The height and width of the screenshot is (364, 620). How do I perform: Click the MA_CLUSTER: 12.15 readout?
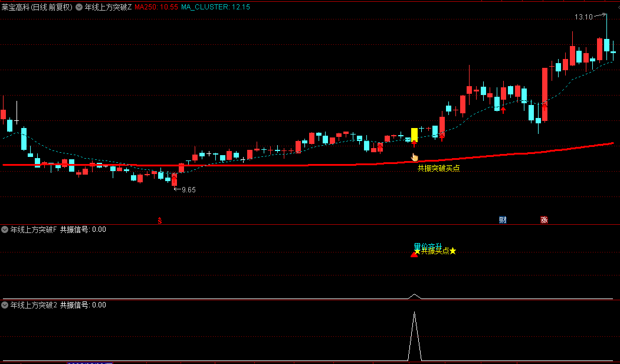(x=215, y=7)
